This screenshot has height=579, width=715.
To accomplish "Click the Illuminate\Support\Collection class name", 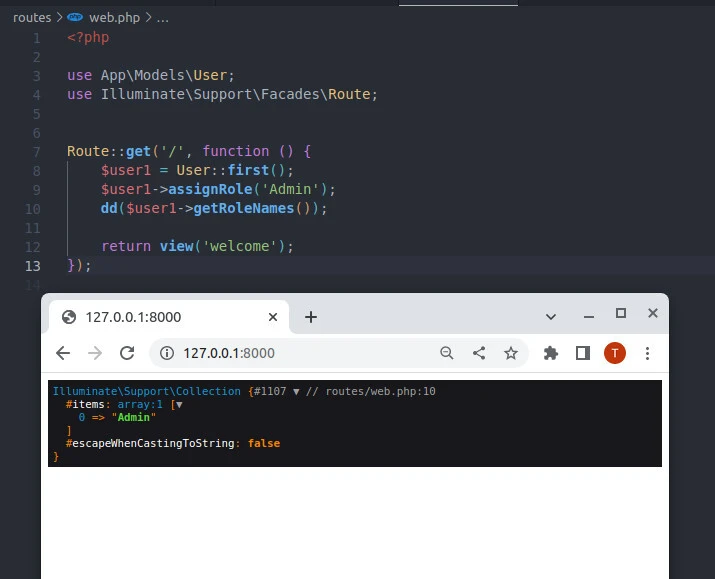I will click(x=146, y=392).
